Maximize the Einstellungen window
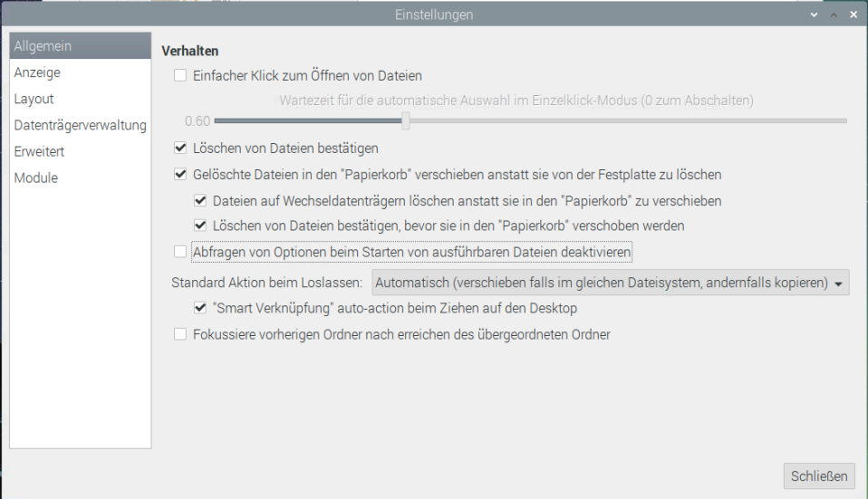The width and height of the screenshot is (868, 499). (x=834, y=14)
